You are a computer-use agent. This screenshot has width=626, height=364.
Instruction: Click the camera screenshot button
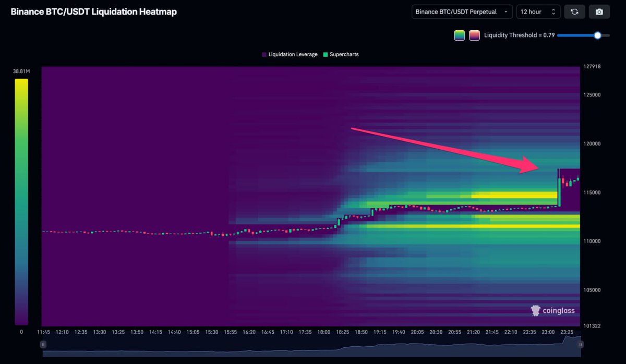coord(599,11)
